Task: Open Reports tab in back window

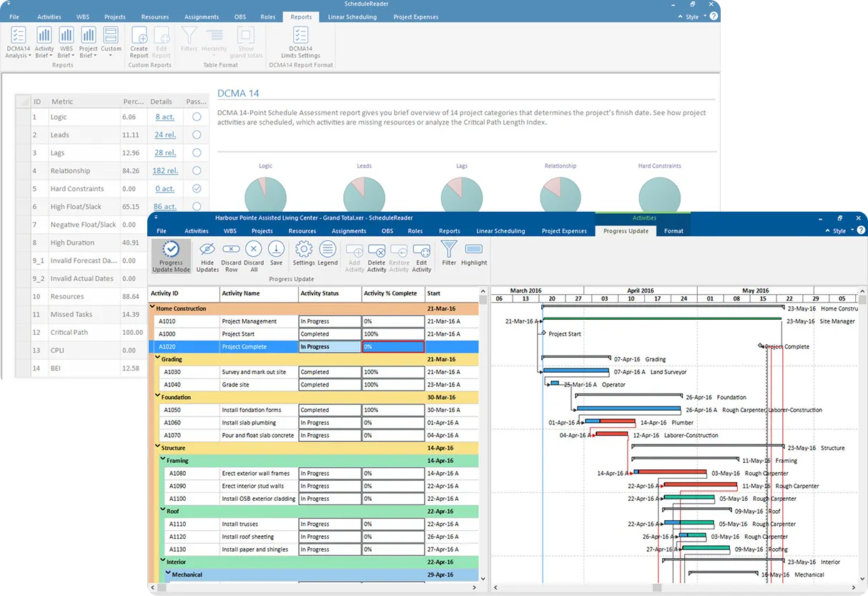Action: [x=301, y=16]
